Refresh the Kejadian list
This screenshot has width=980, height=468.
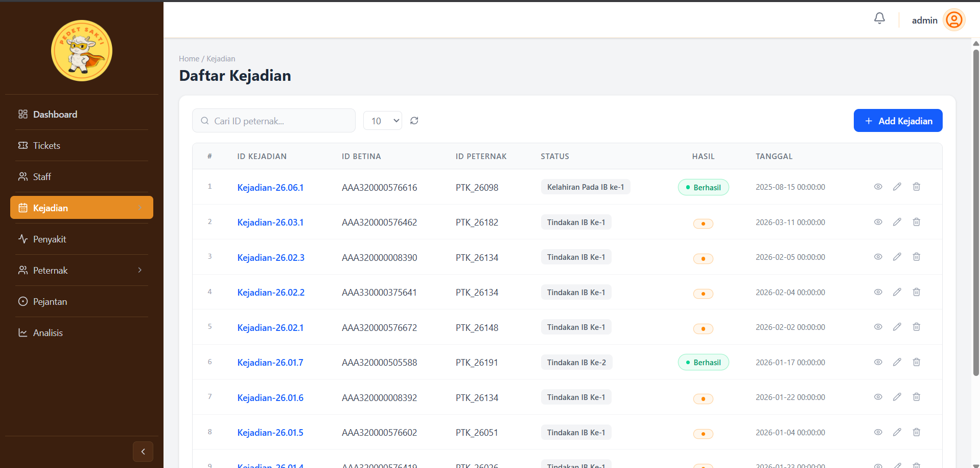414,121
